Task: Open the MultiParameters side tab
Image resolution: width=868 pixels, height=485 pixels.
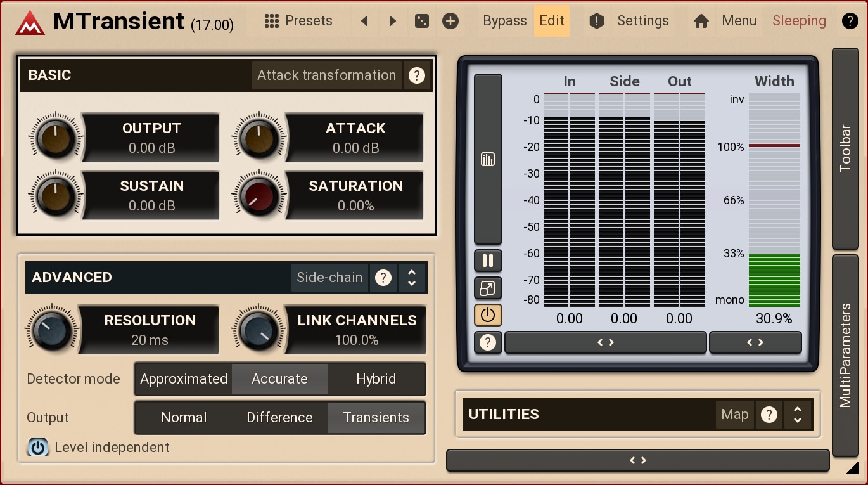Action: coord(845,355)
